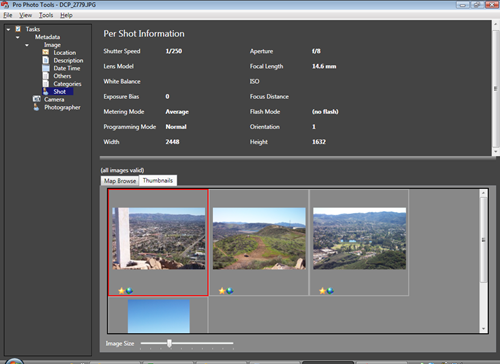Click the Focal Length value 14.6 mm
Image resolution: width=500 pixels, height=364 pixels.
click(324, 66)
